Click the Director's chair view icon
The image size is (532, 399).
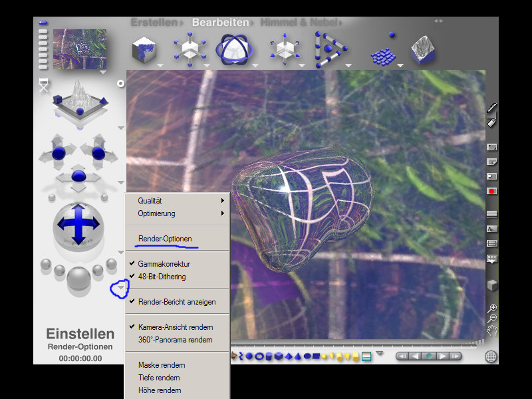(43, 85)
